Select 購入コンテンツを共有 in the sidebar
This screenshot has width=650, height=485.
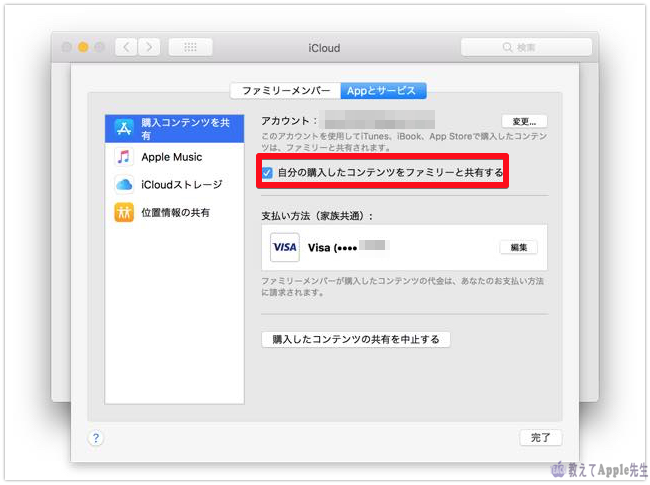pos(175,129)
